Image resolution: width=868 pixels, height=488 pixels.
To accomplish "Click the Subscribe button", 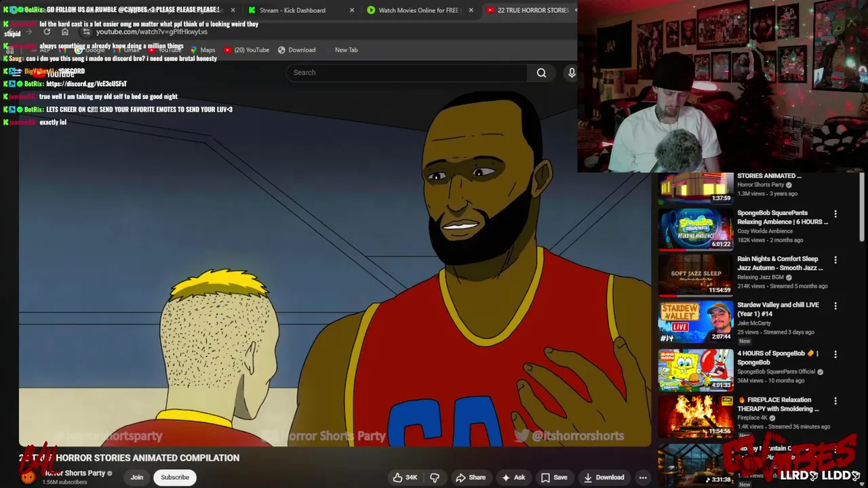I will coord(175,477).
